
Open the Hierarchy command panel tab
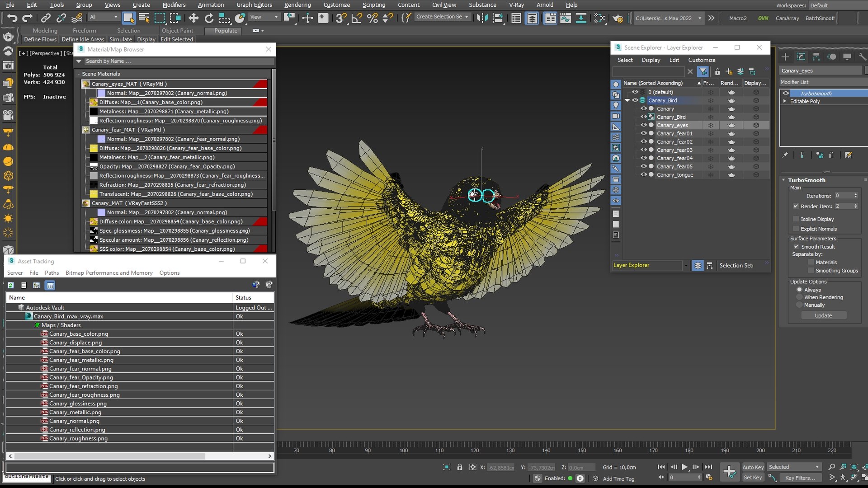click(816, 57)
